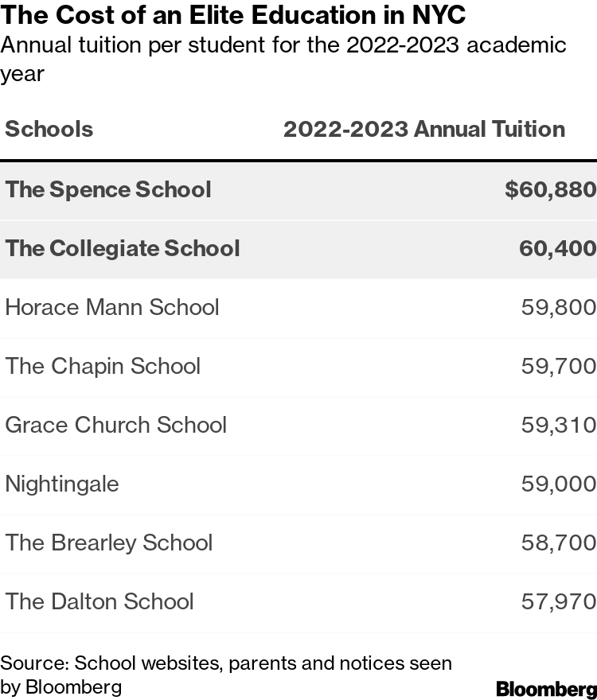Image resolution: width=597 pixels, height=700 pixels.
Task: Select the Horace Mann School name
Action: coord(112,307)
